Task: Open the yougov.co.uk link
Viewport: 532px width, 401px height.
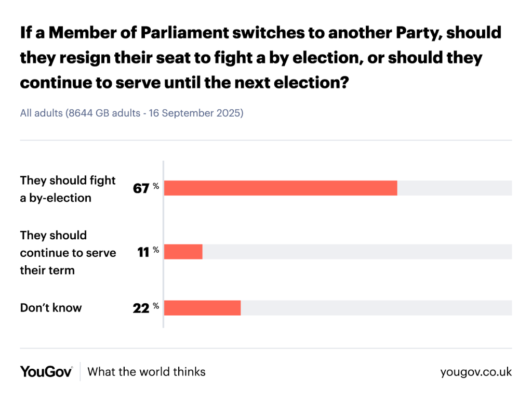Action: click(475, 372)
